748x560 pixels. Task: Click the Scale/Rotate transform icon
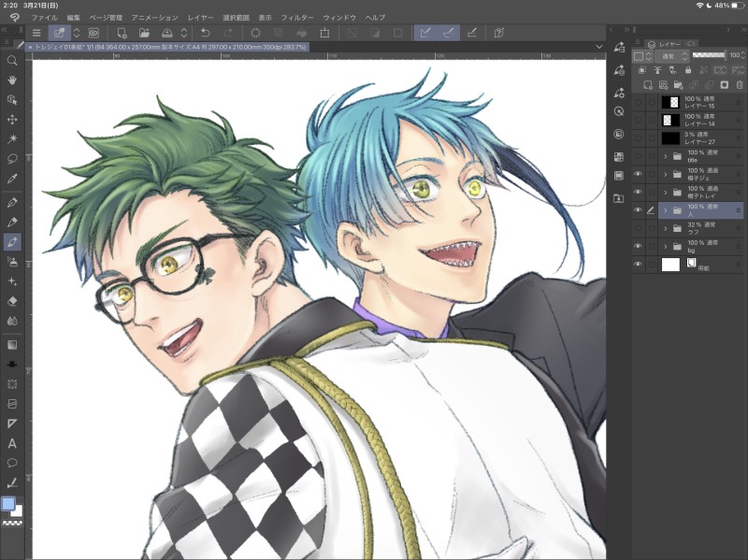point(324,33)
